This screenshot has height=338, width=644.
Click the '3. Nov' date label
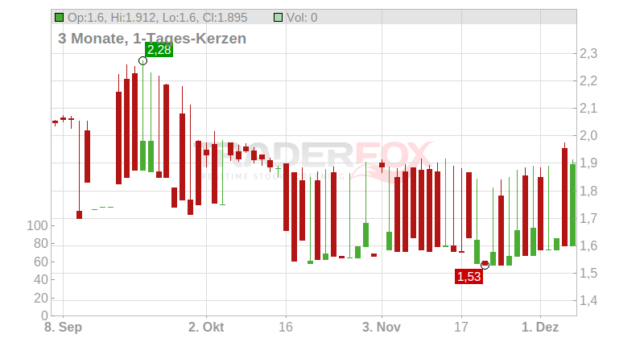pyautogui.click(x=382, y=327)
